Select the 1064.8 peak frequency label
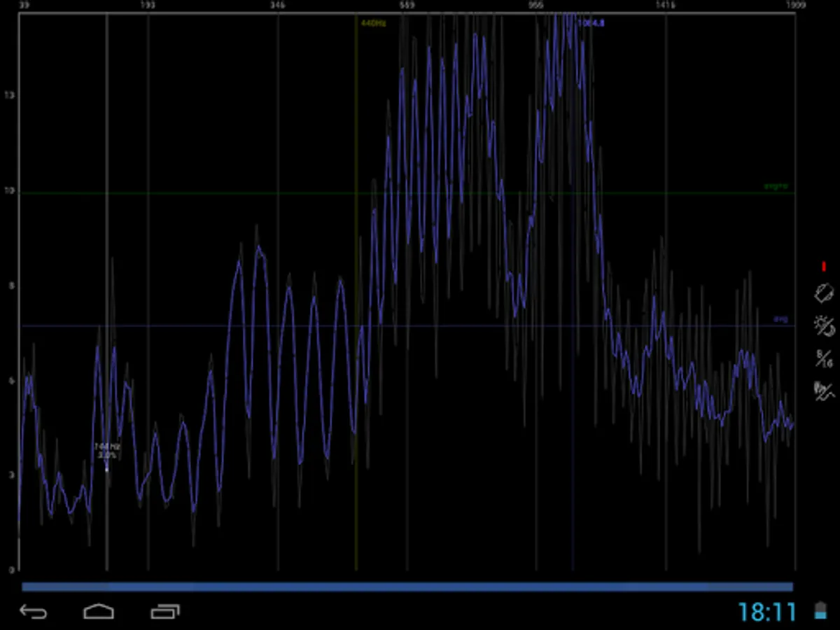 coord(591,23)
